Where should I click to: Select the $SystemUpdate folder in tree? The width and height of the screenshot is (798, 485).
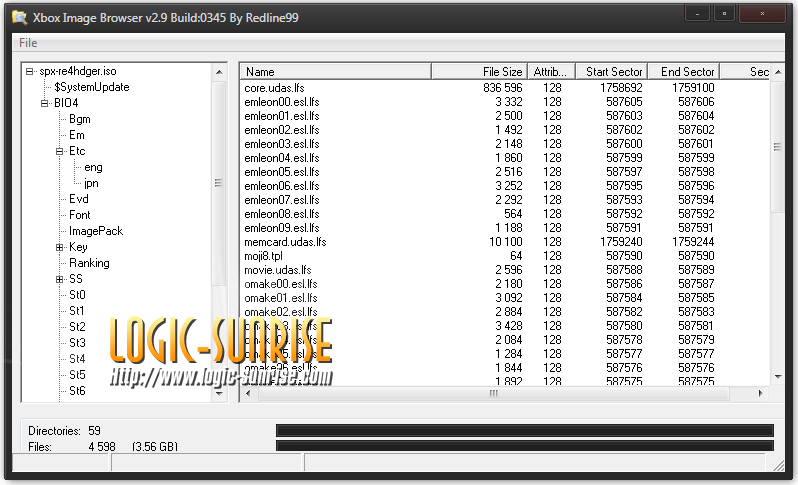click(92, 87)
